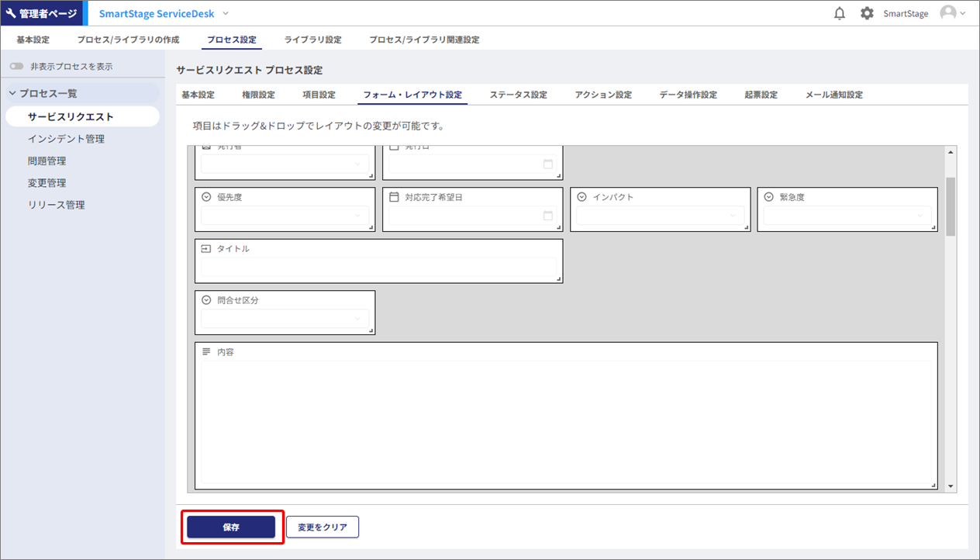Screen dimensions: 980x560
Task: Open settings via the gear icon
Action: click(x=867, y=13)
